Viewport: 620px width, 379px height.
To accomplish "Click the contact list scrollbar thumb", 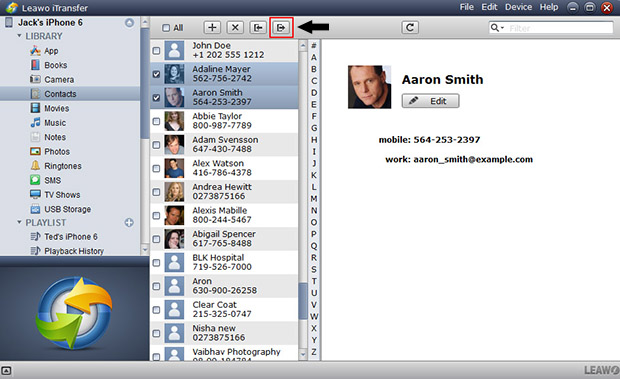I will (303, 300).
